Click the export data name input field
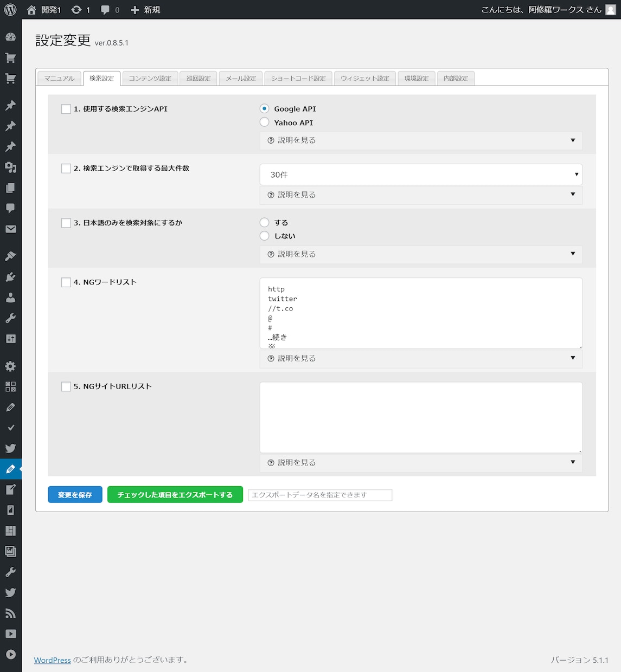621x672 pixels. coord(320,495)
